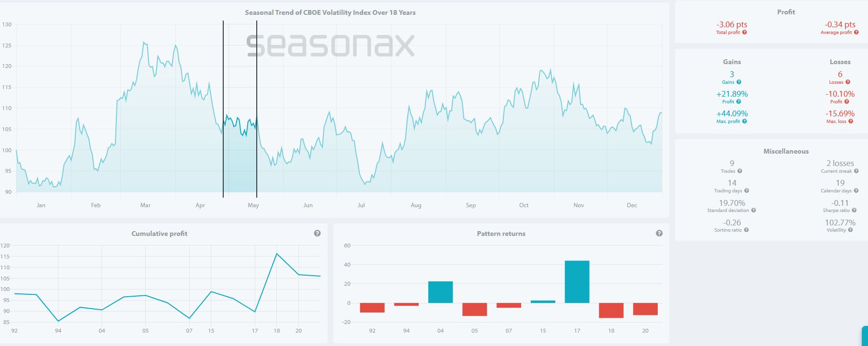Select the tall 17 bar in Pattern returns
Screen dimensions: 868x346
click(577, 282)
